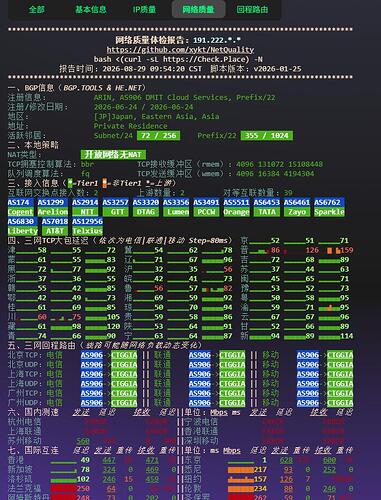Select the AS3356 badge
This screenshot has width=381, height=500.
pyautogui.click(x=176, y=202)
